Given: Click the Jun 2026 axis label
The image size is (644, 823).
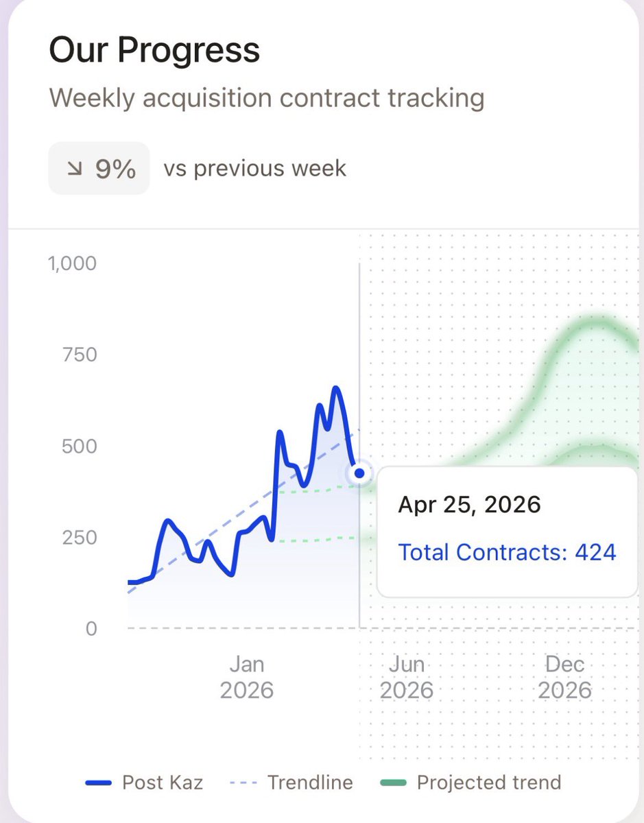Looking at the screenshot, I should (x=407, y=676).
